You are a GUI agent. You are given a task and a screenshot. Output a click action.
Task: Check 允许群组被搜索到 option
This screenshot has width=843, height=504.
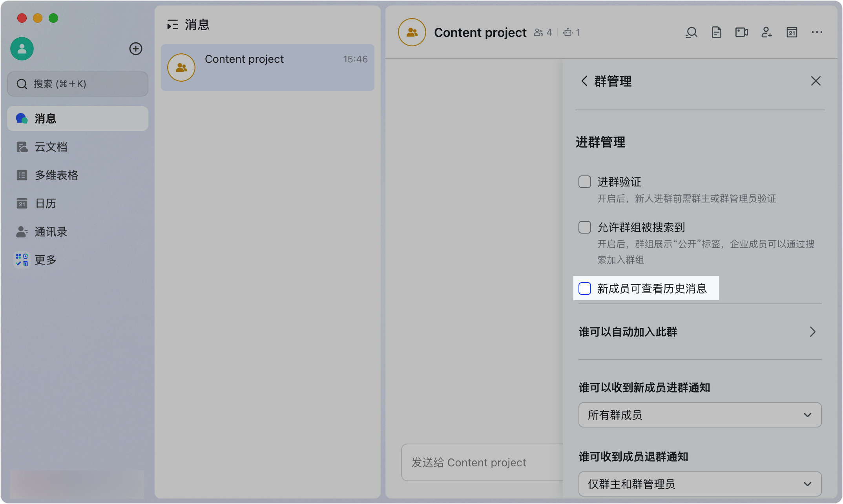pyautogui.click(x=585, y=227)
